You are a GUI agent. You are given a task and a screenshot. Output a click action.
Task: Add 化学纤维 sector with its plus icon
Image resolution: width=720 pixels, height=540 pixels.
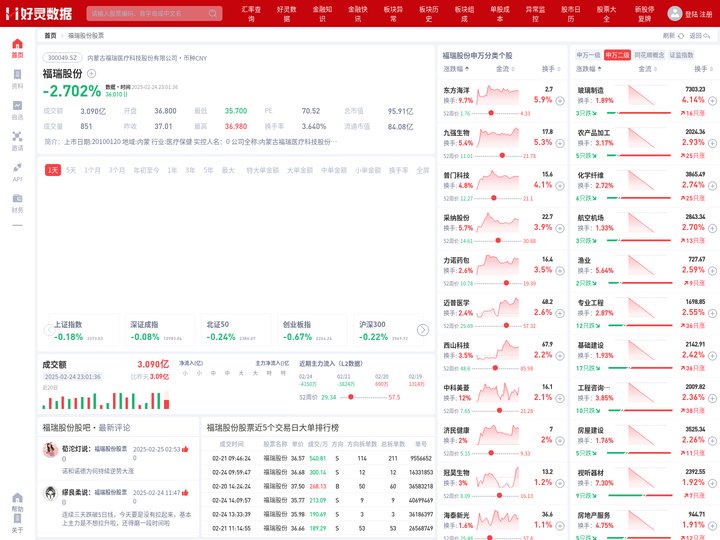coord(712,186)
